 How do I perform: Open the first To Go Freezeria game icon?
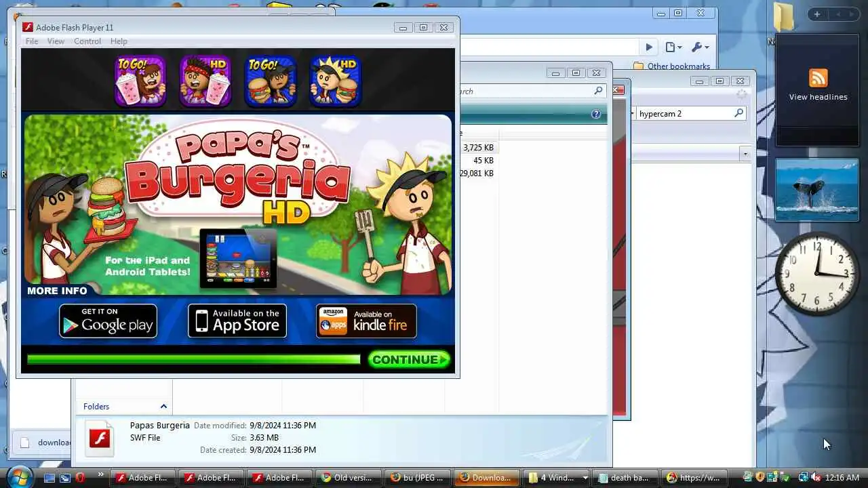point(140,81)
